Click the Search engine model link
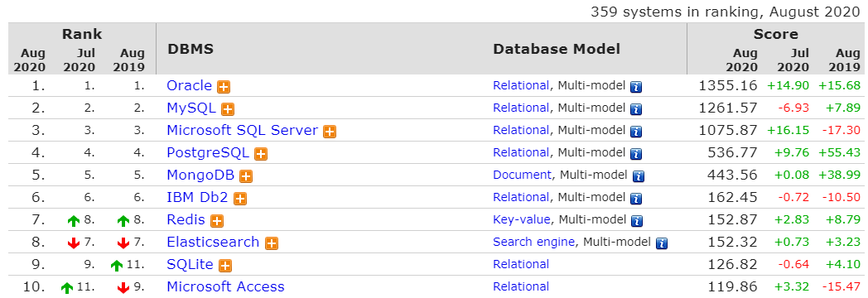868x298 pixels. [534, 242]
